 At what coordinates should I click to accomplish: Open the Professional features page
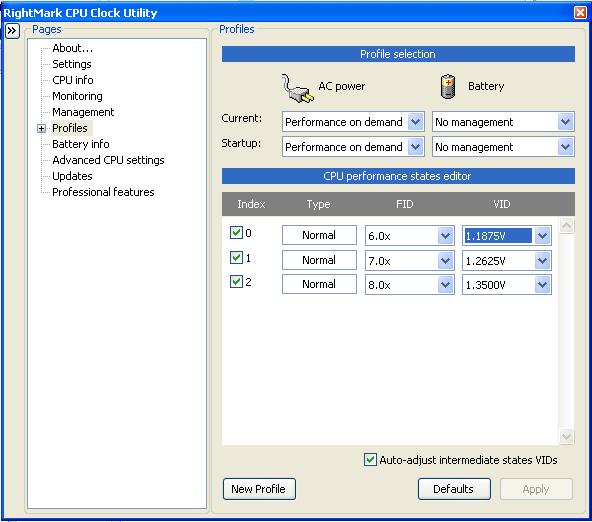point(103,192)
